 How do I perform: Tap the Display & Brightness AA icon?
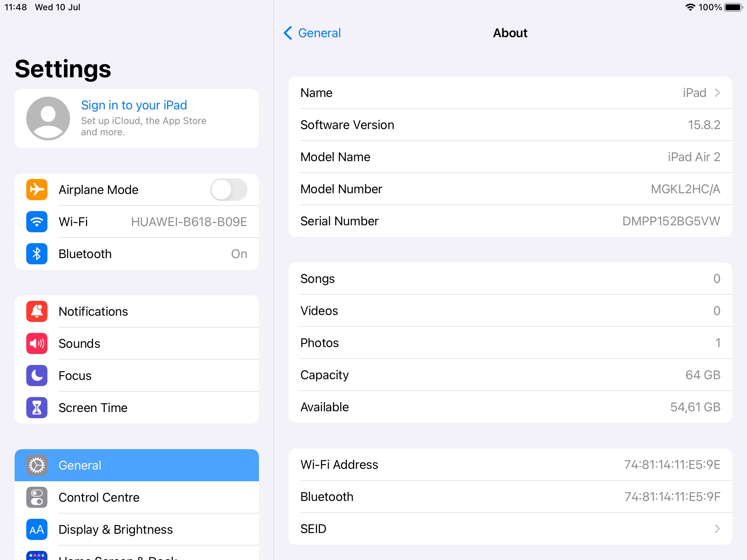37,529
